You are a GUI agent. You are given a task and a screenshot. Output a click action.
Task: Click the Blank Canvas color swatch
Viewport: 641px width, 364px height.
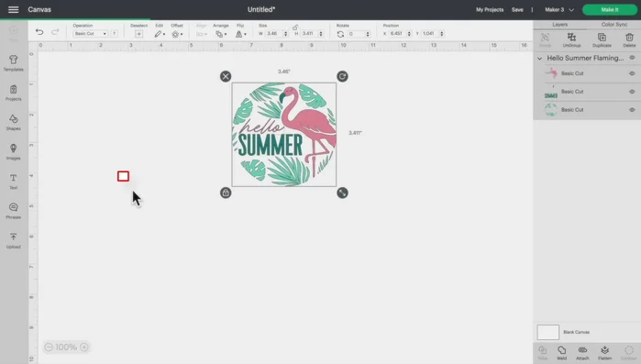click(x=547, y=332)
